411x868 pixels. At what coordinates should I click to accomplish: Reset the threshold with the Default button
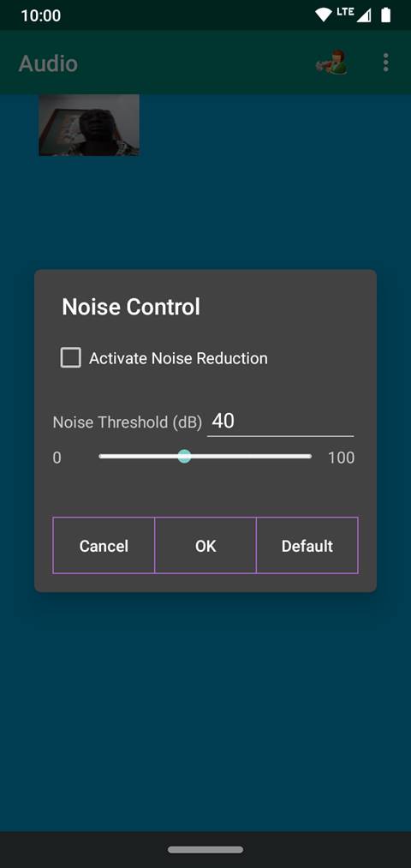[x=307, y=545]
